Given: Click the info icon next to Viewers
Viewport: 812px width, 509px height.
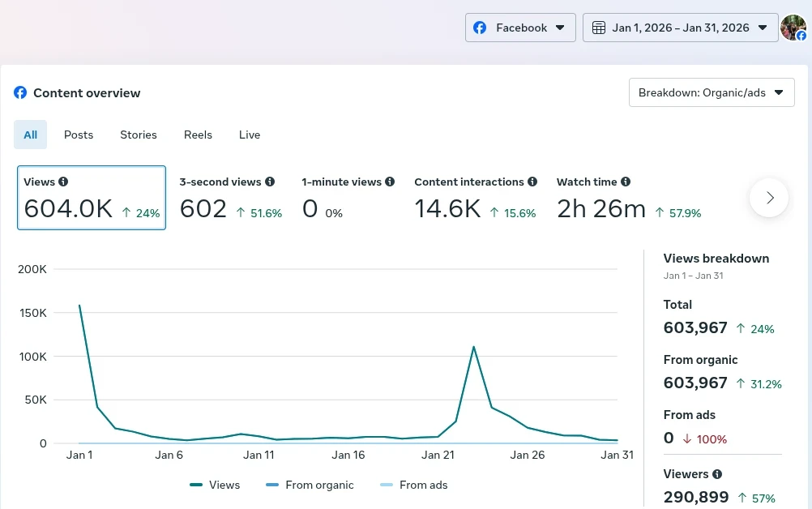Looking at the screenshot, I should (717, 474).
